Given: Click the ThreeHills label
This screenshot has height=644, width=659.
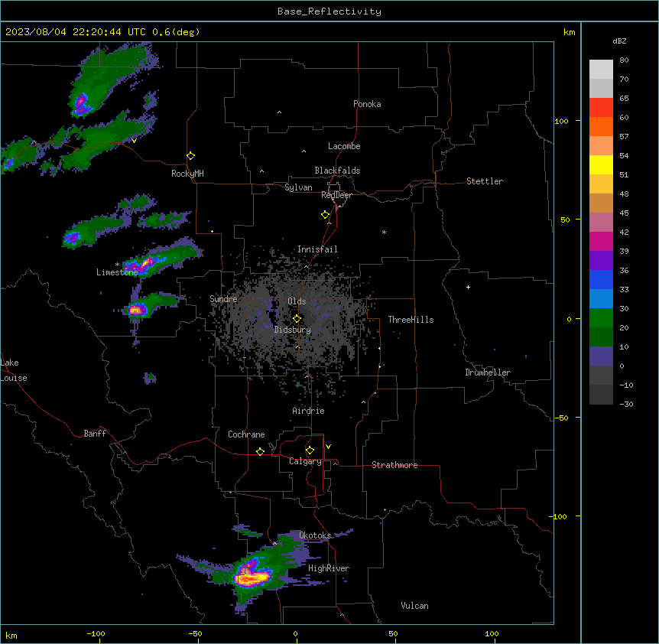Looking at the screenshot, I should pos(411,320).
